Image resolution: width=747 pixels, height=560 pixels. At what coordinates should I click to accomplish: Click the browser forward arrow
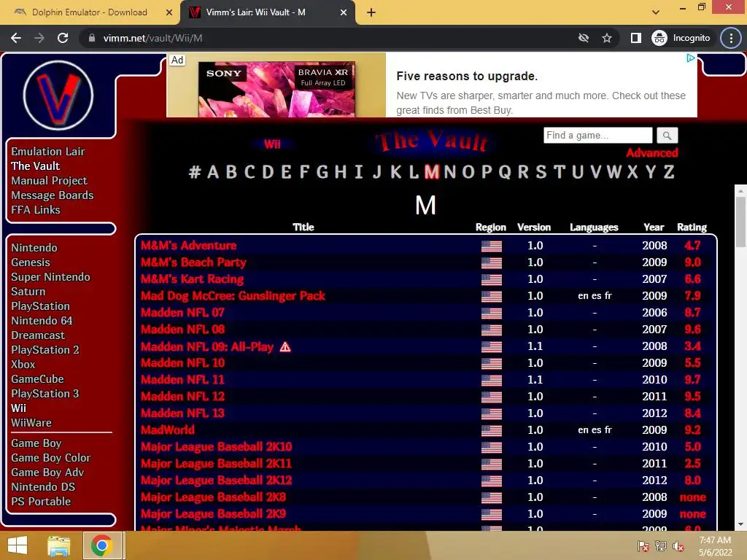pyautogui.click(x=39, y=38)
